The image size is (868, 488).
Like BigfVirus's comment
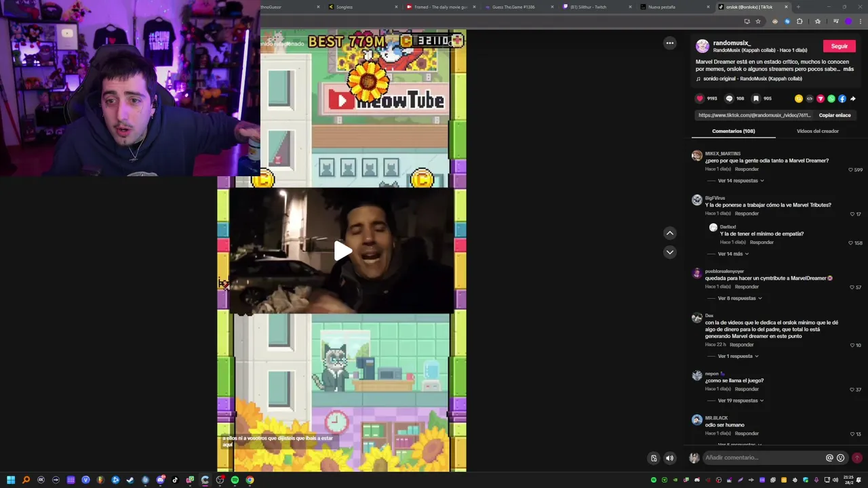(853, 214)
